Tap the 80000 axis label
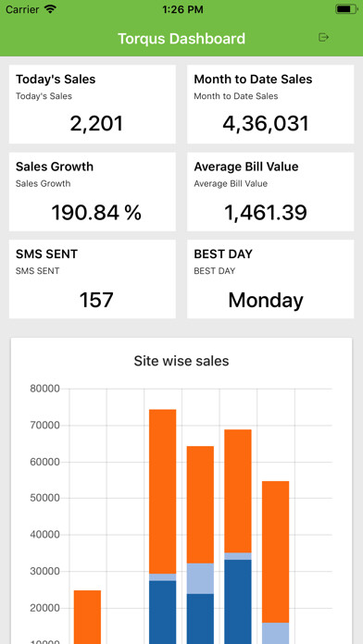Screen dimensions: 363x644 [44, 389]
